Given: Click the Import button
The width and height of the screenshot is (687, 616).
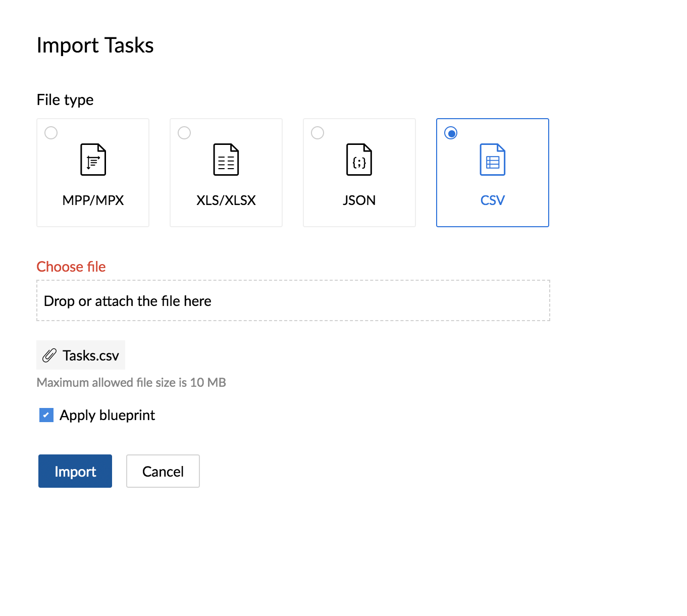Looking at the screenshot, I should (75, 471).
